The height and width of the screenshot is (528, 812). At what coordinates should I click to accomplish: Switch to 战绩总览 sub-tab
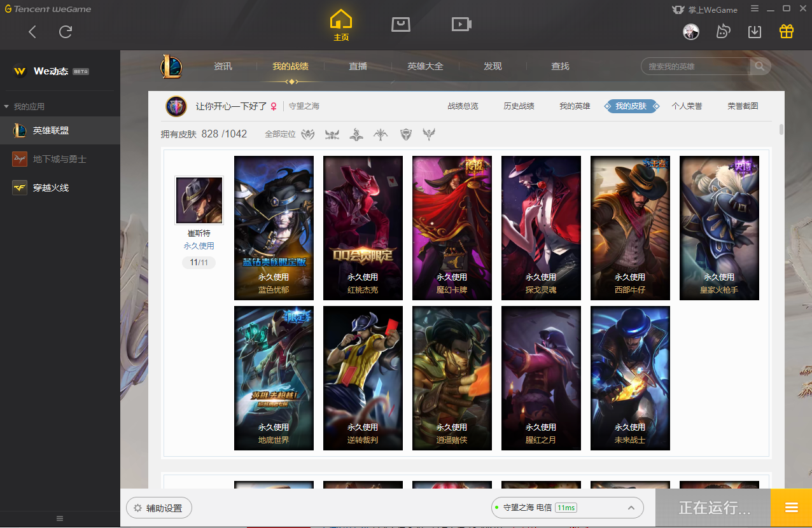click(x=463, y=106)
